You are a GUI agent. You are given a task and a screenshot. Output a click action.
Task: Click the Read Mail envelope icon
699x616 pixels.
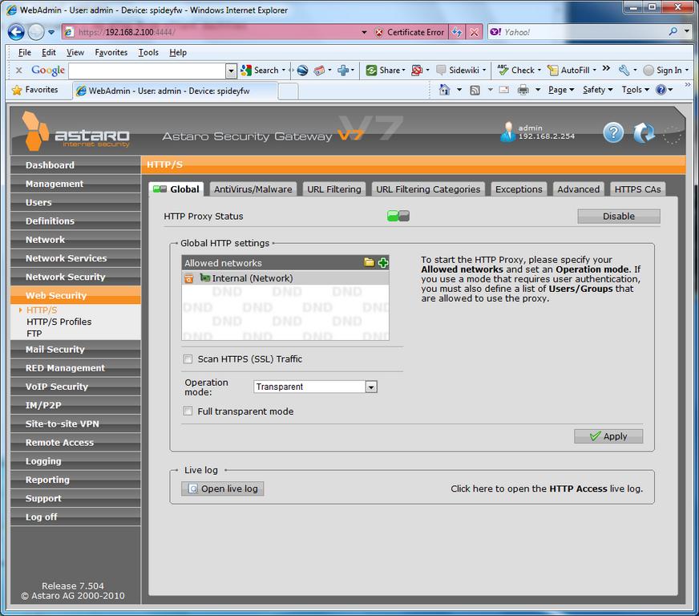tap(504, 90)
